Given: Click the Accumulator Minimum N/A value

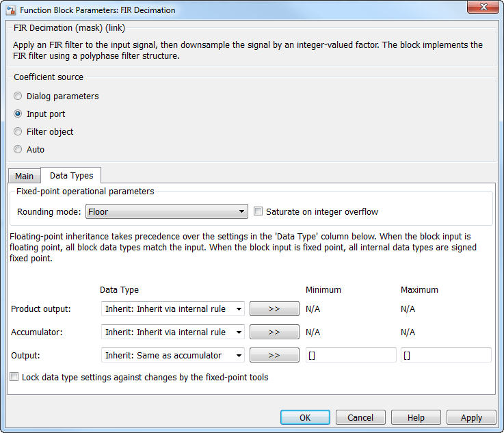Looking at the screenshot, I should 313,332.
